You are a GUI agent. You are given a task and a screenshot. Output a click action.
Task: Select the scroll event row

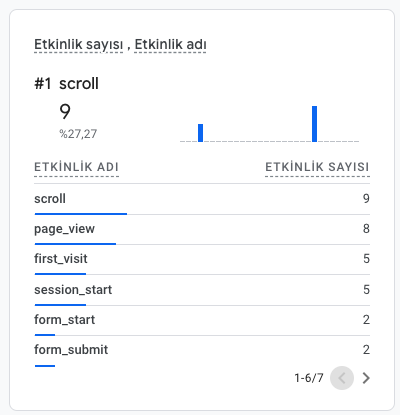[202, 199]
